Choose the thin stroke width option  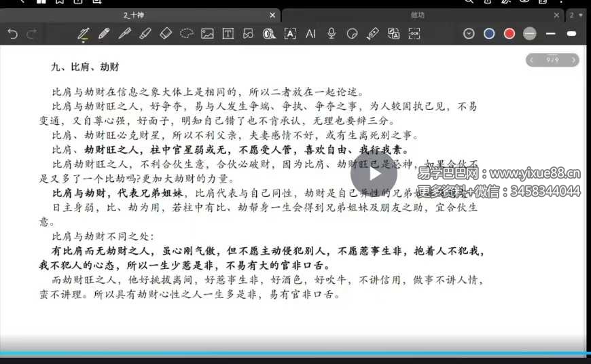pyautogui.click(x=550, y=33)
